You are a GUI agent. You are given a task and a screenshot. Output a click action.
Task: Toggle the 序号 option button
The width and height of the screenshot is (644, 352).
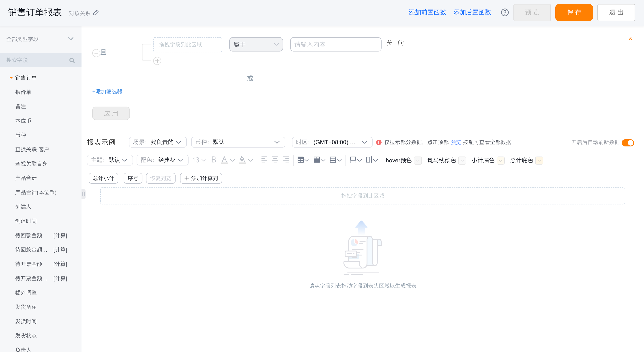pyautogui.click(x=133, y=178)
